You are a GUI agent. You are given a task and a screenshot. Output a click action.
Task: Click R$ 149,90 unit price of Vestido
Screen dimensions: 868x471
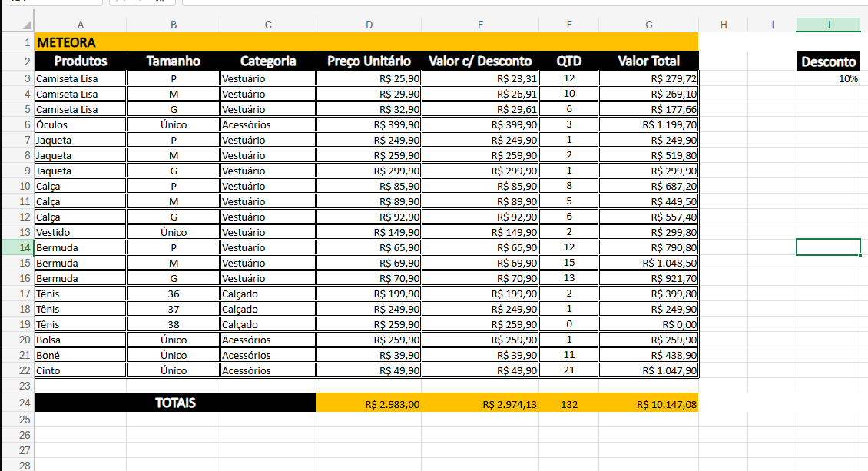369,232
